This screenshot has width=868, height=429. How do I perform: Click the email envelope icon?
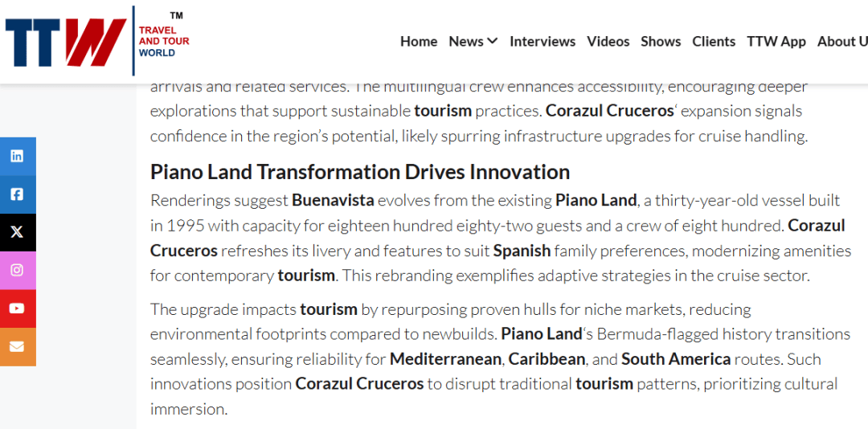(17, 346)
